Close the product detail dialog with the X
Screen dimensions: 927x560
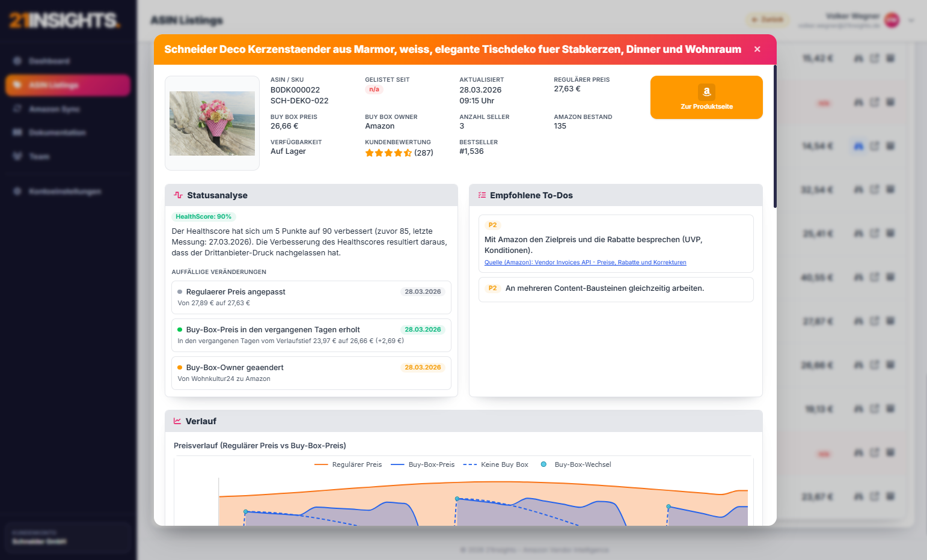point(757,49)
